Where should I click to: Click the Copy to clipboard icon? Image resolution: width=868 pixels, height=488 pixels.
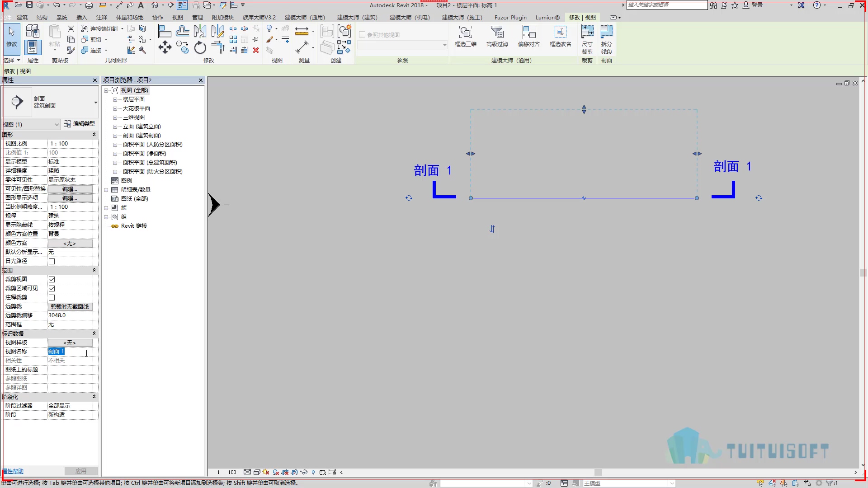(x=71, y=39)
